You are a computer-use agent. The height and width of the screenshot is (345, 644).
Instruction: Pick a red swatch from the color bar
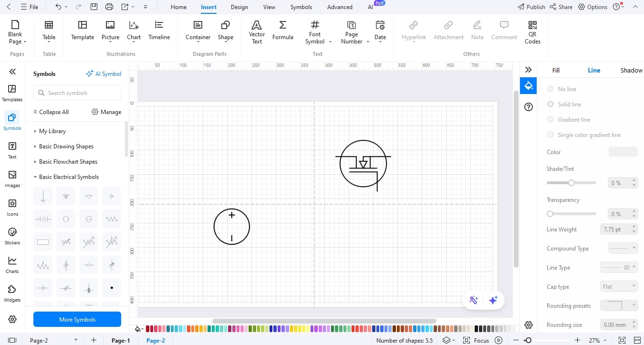[147, 329]
